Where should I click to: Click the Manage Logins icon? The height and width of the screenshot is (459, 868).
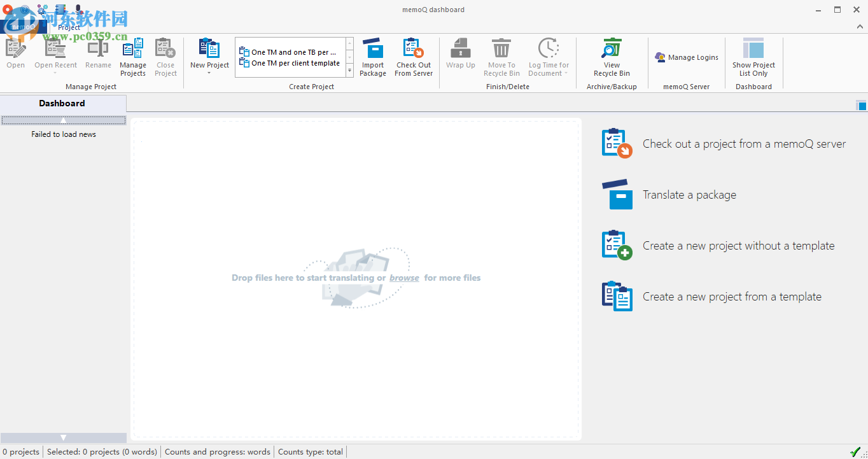click(686, 57)
